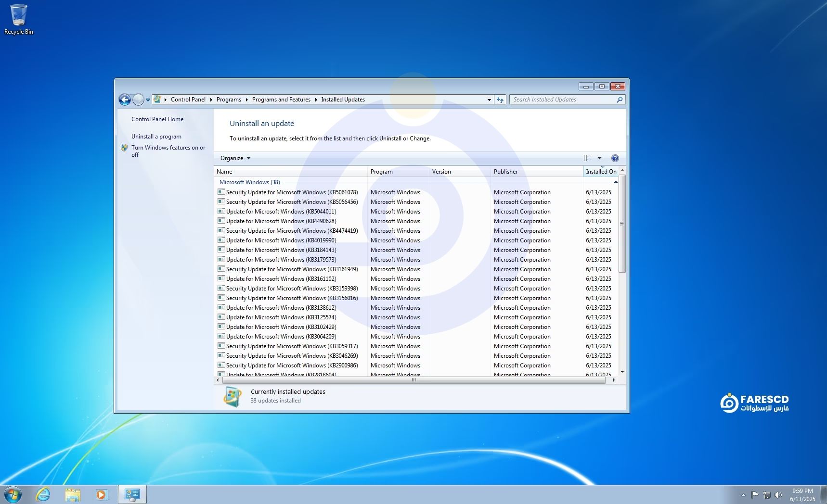The image size is (827, 504).
Task: Click the Help question mark icon
Action: pos(615,158)
